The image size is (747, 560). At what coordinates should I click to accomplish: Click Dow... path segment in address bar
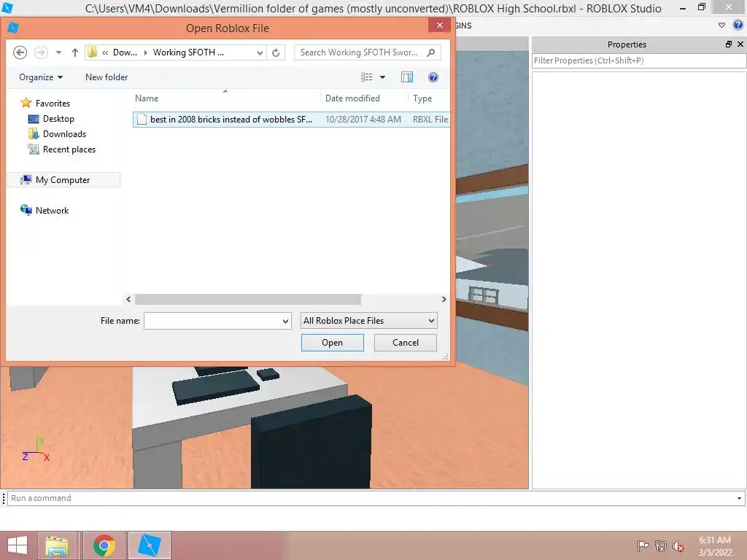tap(125, 52)
